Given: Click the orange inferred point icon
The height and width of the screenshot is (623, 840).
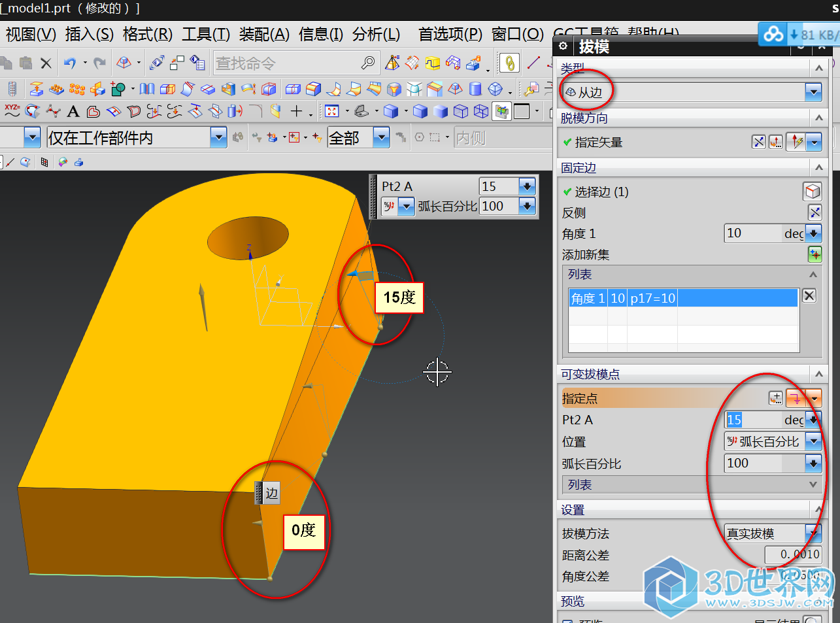Looking at the screenshot, I should tap(796, 398).
